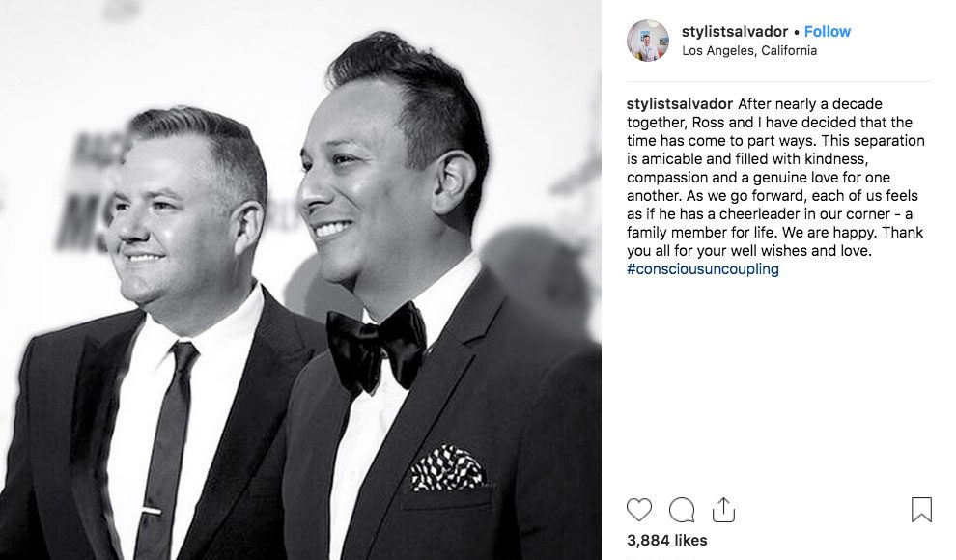Click the bold stylistsalvador name starting the caption
This screenshot has width=956, height=560.
point(680,104)
